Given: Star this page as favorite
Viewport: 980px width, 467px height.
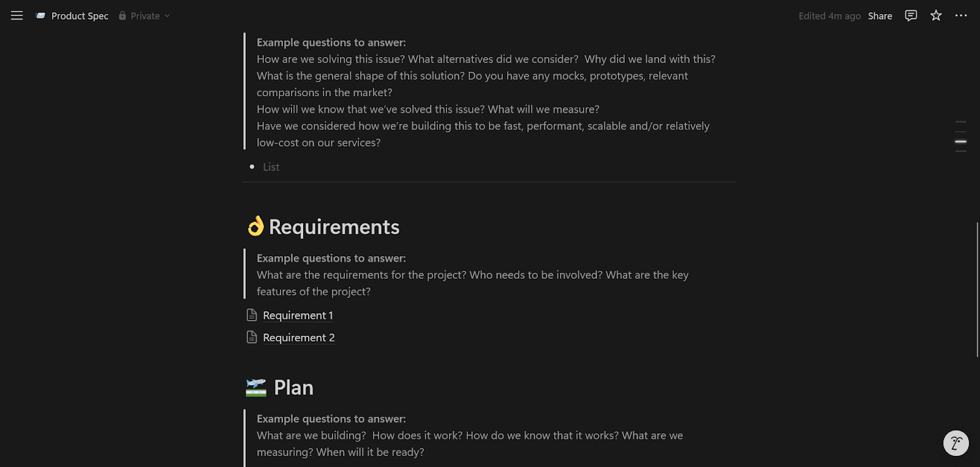Looking at the screenshot, I should [936, 16].
